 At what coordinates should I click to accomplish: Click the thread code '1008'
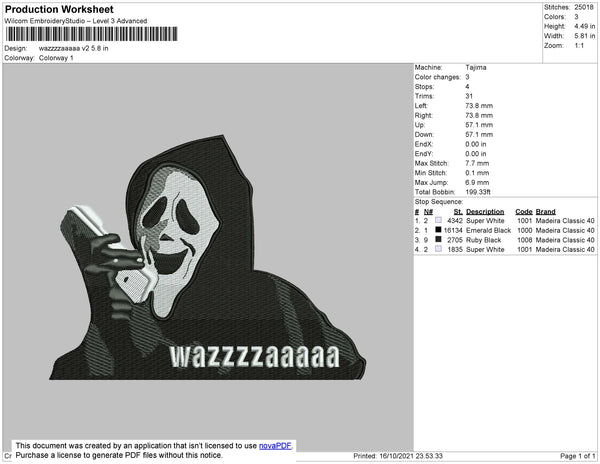(525, 240)
